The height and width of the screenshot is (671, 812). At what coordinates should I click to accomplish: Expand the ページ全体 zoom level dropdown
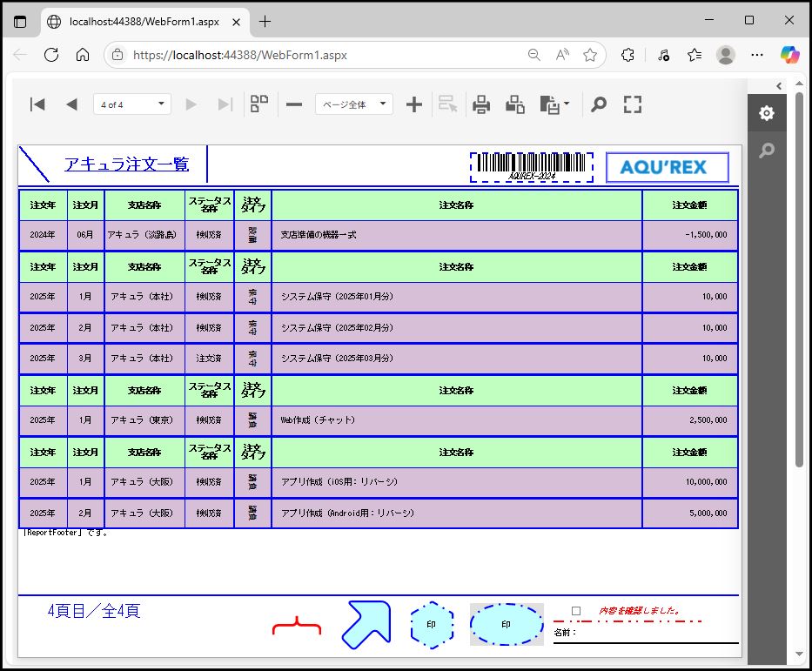pos(354,104)
